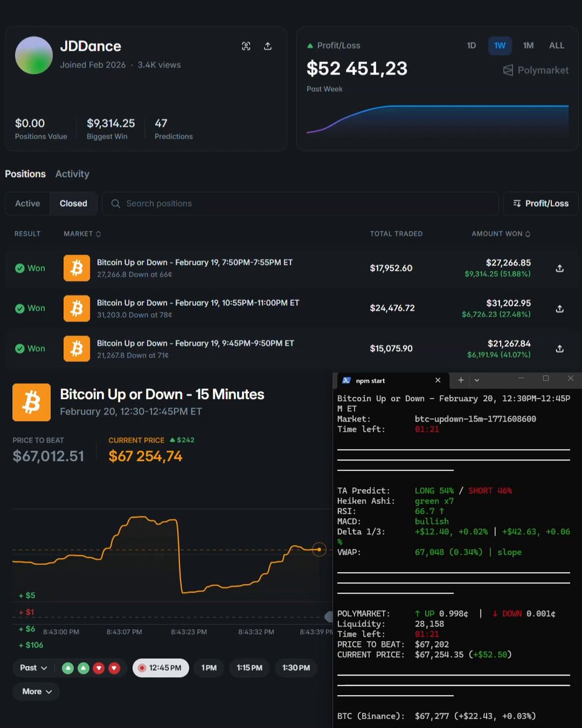Expand the Past results dropdown

pos(34,668)
